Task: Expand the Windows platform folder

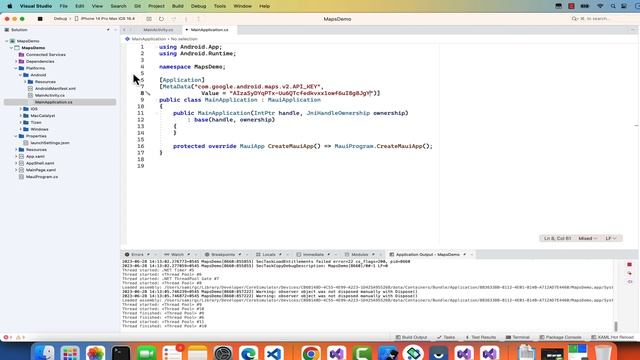Action: 20,129
